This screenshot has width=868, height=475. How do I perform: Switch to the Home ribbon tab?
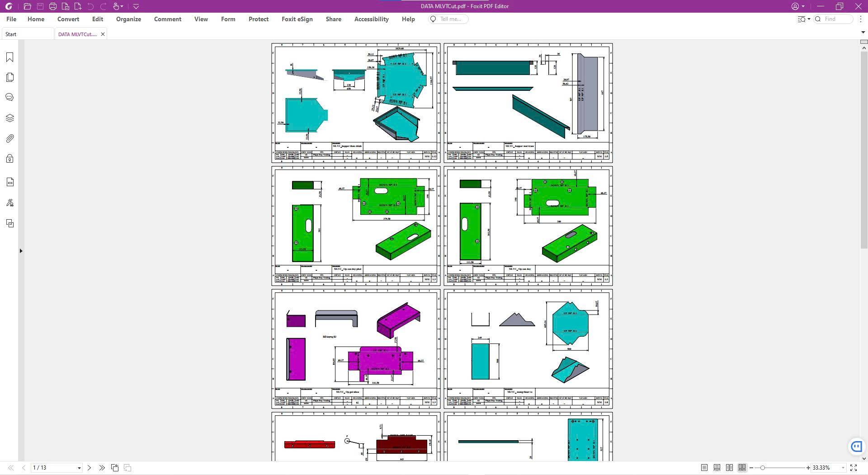click(36, 19)
